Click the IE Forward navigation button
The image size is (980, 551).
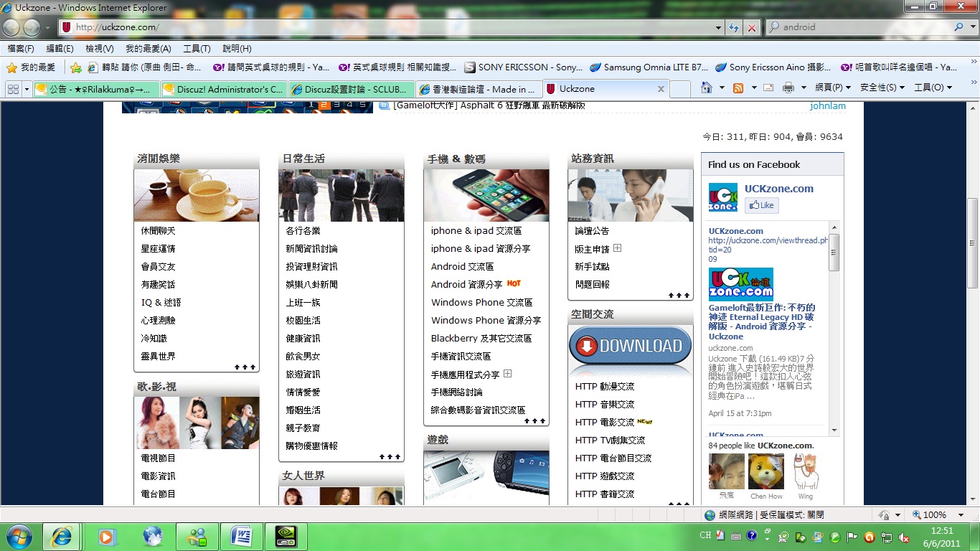point(32,28)
